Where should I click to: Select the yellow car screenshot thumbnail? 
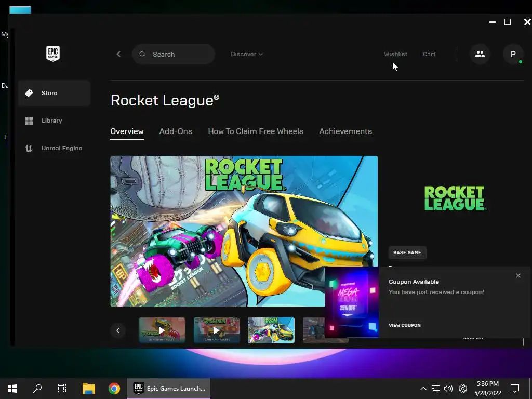(271, 330)
